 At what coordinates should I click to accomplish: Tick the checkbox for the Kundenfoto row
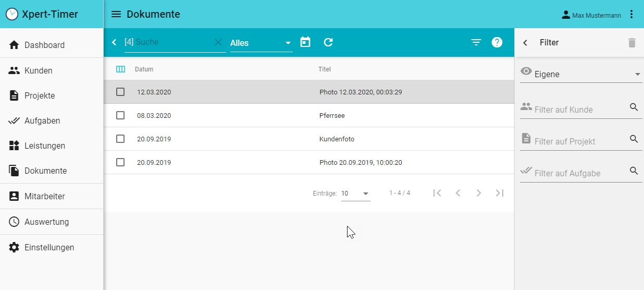[120, 139]
